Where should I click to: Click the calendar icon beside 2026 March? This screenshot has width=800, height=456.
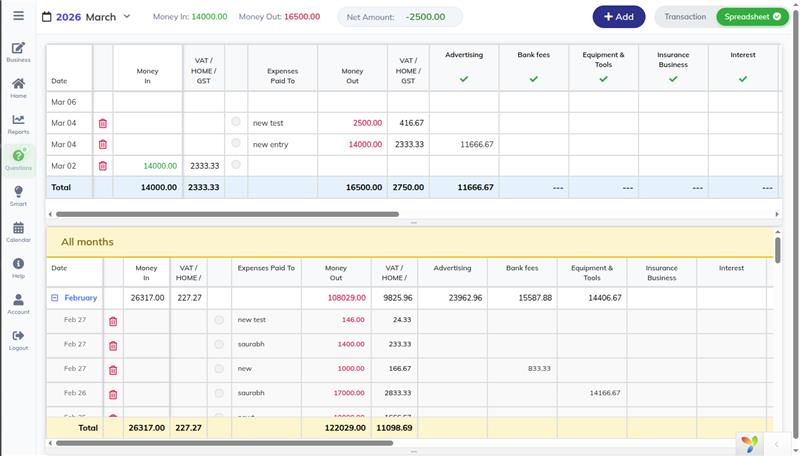[x=46, y=17]
